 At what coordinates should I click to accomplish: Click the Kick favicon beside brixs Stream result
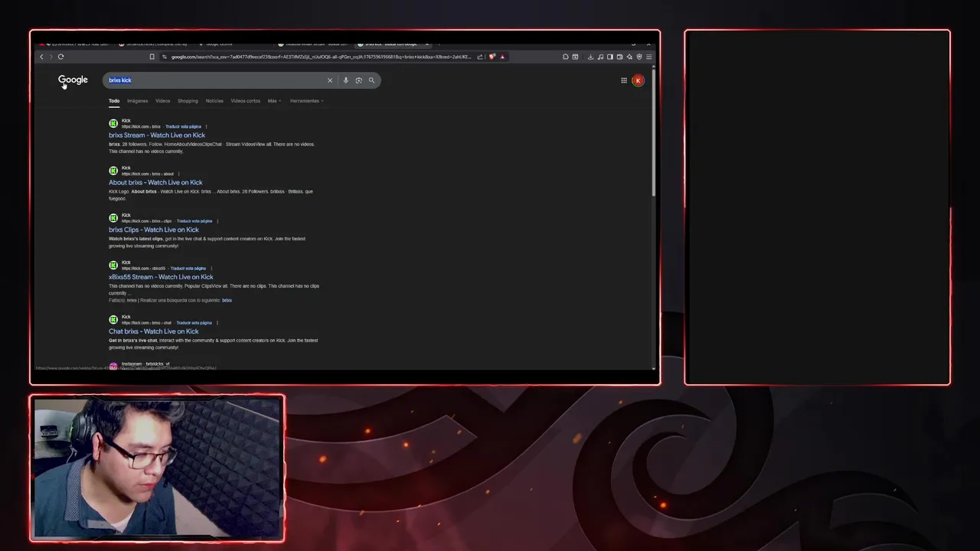coord(113,123)
